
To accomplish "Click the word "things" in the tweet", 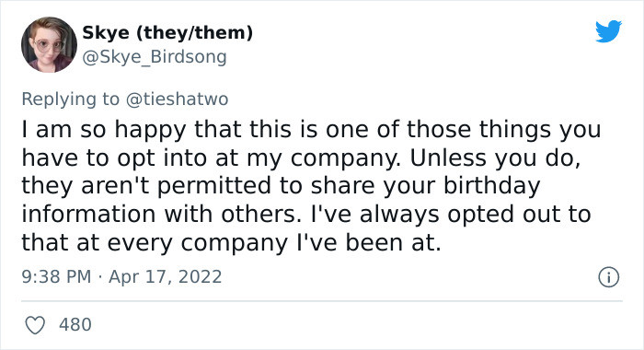I will tap(515, 131).
